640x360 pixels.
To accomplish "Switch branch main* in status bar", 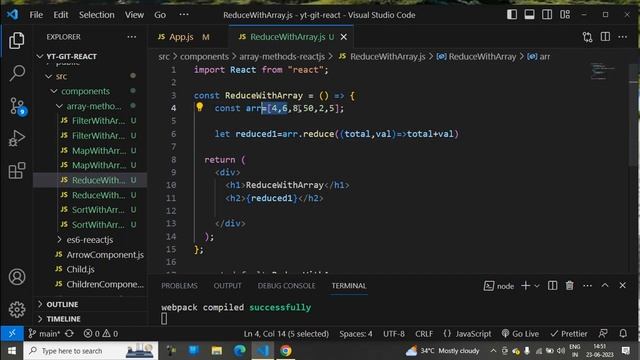I will click(x=44, y=333).
